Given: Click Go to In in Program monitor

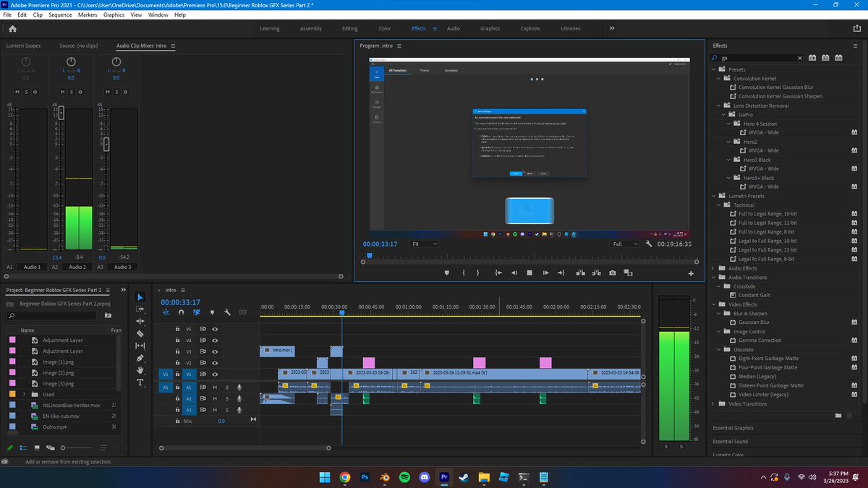Looking at the screenshot, I should [x=498, y=273].
